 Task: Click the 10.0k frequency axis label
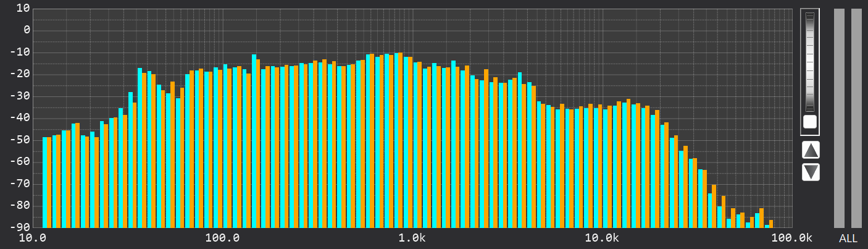602,238
